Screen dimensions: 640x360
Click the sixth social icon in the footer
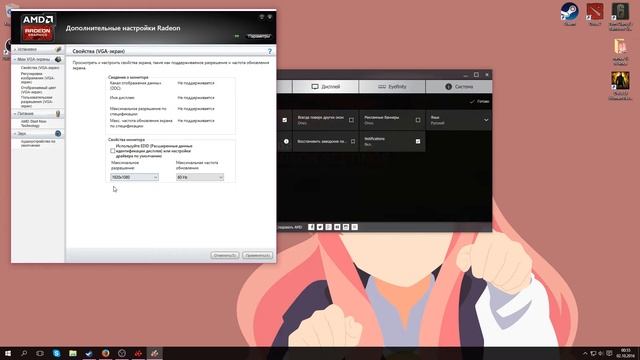click(x=354, y=227)
